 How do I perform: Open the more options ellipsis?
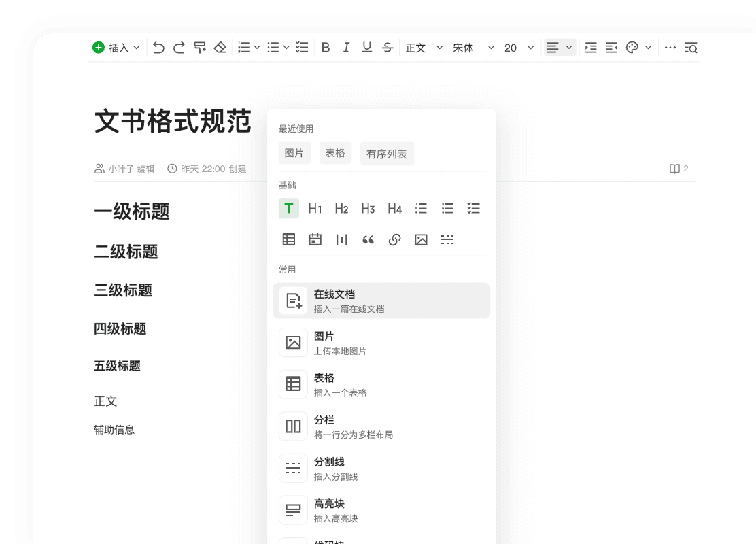pos(670,48)
